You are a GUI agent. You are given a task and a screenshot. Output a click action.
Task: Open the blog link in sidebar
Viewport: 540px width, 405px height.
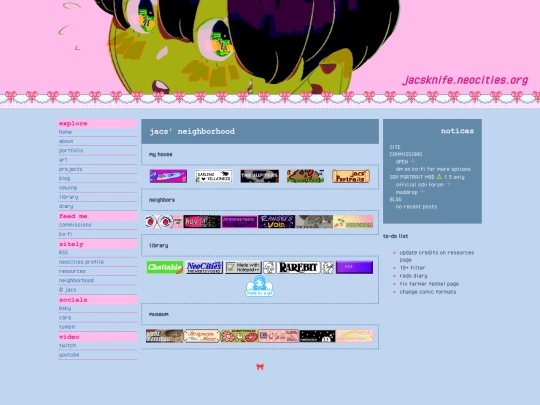coord(64,178)
